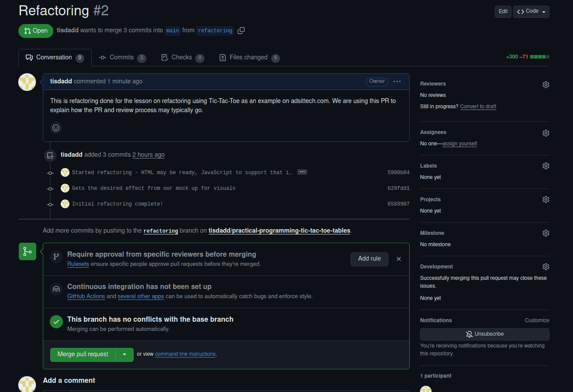Dismiss the require approval rule suggestion
Screen dimensions: 573x392
point(398,259)
